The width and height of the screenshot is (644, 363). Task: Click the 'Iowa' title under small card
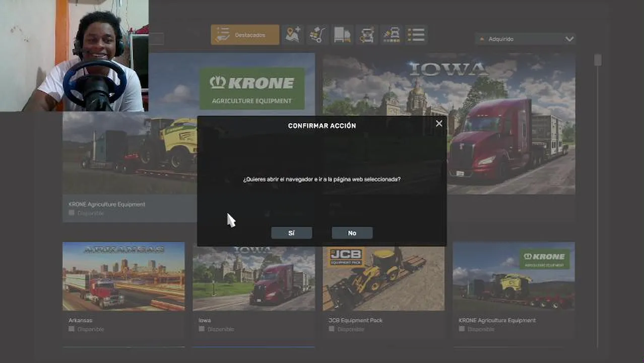coord(205,320)
